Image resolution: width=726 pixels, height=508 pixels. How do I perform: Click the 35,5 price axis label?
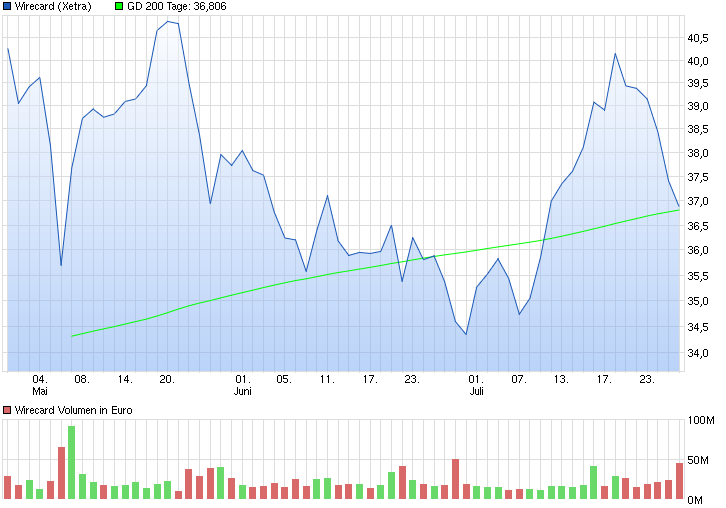click(x=698, y=276)
